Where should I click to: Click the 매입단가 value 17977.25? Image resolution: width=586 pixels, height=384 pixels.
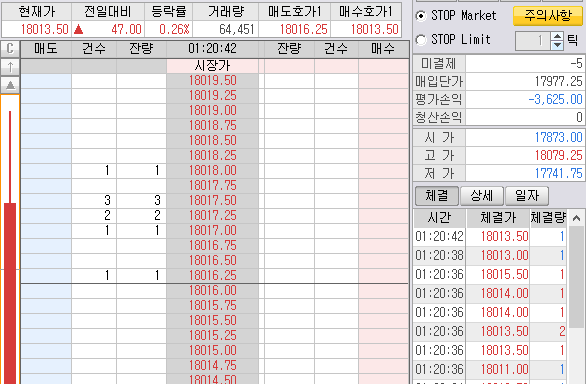coord(558,82)
